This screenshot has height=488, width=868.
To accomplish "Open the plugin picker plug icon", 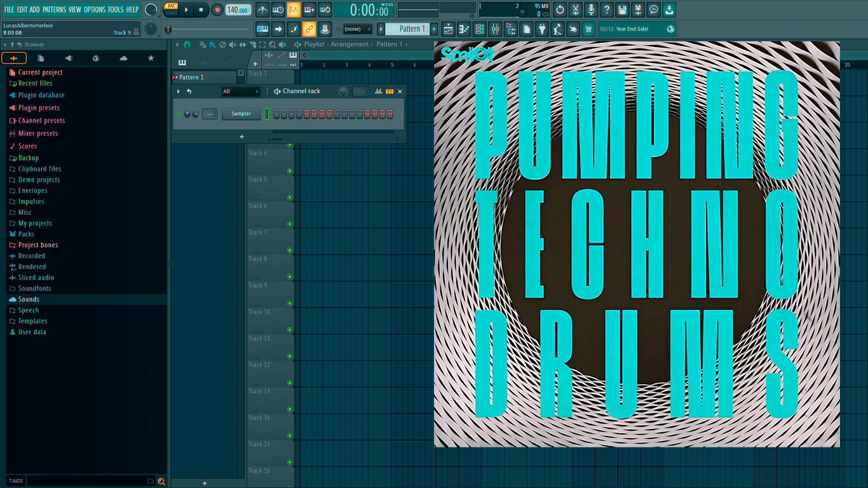I will point(542,29).
